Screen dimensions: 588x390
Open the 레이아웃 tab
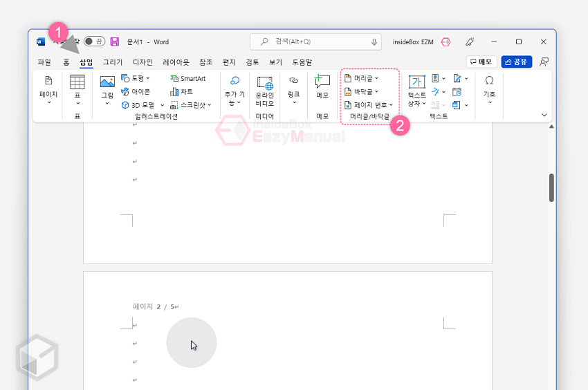[x=176, y=62]
